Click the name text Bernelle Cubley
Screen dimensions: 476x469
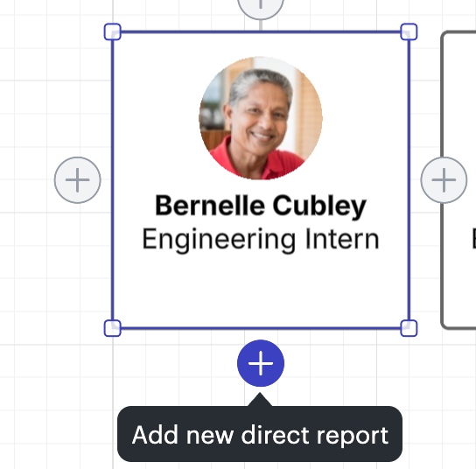[x=261, y=206]
